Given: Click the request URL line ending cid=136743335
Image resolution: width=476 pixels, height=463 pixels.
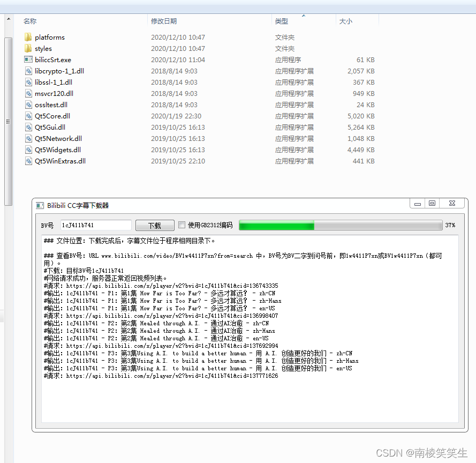Looking at the screenshot, I should pos(161,286).
